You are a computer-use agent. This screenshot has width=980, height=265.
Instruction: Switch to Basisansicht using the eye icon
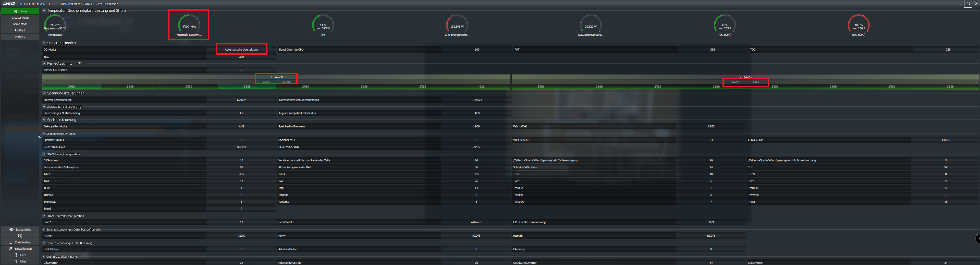pyautogui.click(x=20, y=230)
